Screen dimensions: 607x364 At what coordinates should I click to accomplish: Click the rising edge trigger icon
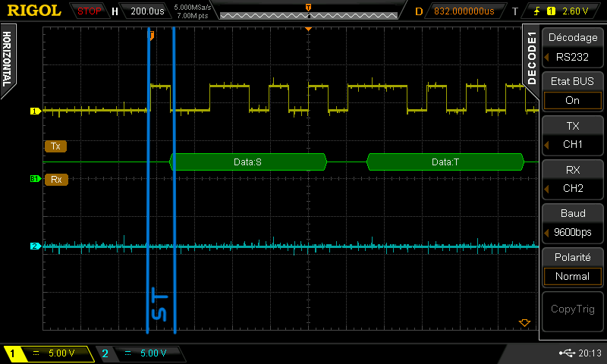tap(537, 11)
